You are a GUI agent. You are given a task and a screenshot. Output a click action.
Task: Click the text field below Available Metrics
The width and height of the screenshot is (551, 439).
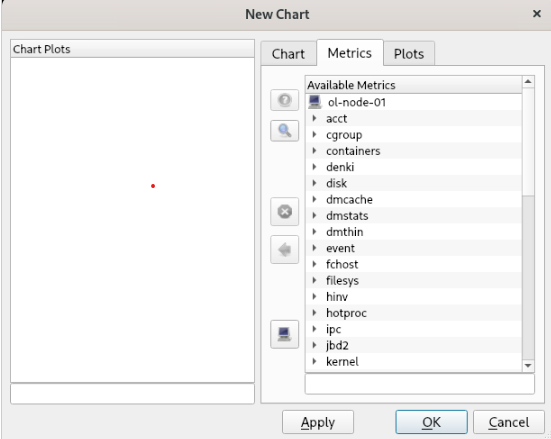pyautogui.click(x=420, y=384)
